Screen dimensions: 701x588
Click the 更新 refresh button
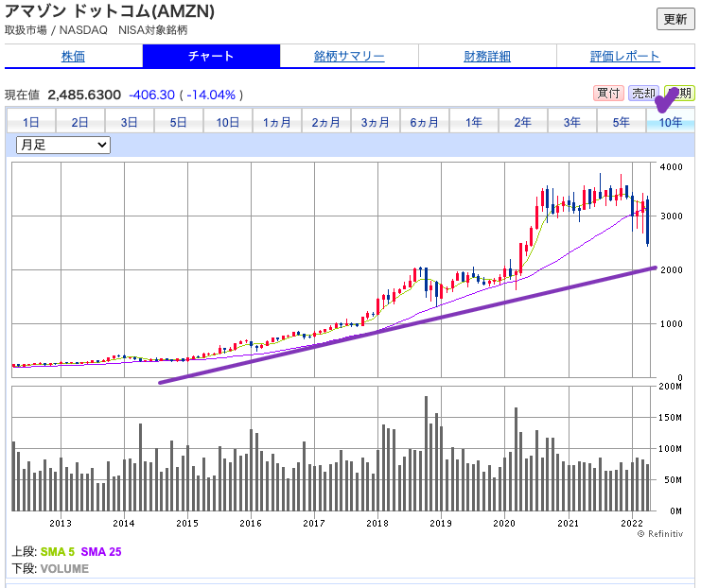(675, 19)
